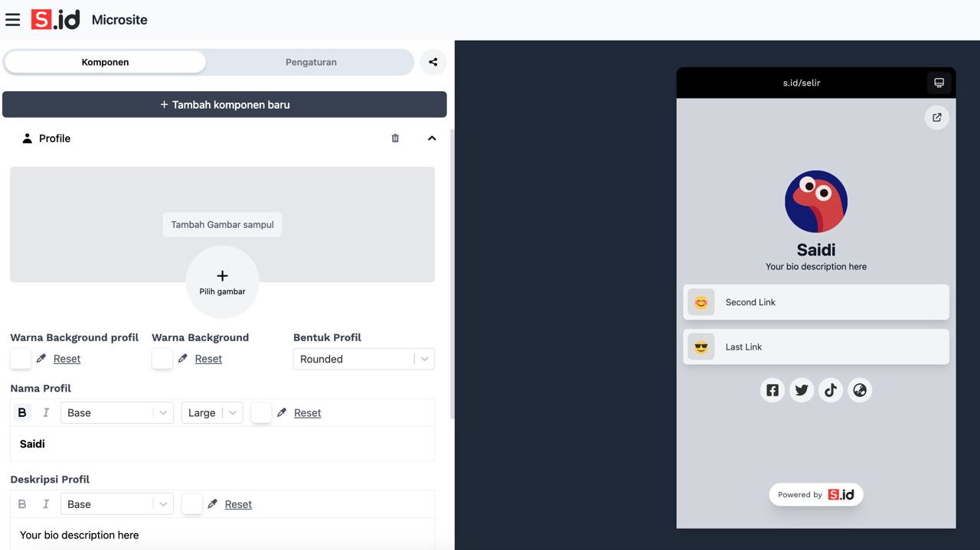Open the hamburger menu
The width and height of the screenshot is (980, 550).
12,20
